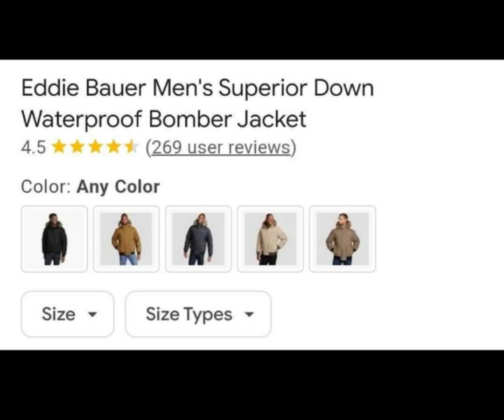Screen dimensions: 504x420
Task: Click the half-filled fifth rating star
Action: [x=132, y=147]
